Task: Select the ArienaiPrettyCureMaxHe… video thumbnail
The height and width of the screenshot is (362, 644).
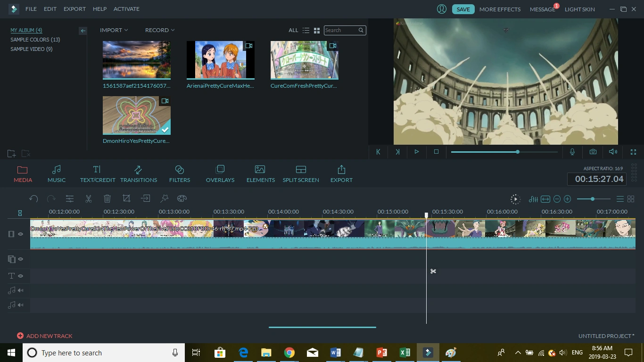Action: point(221,60)
